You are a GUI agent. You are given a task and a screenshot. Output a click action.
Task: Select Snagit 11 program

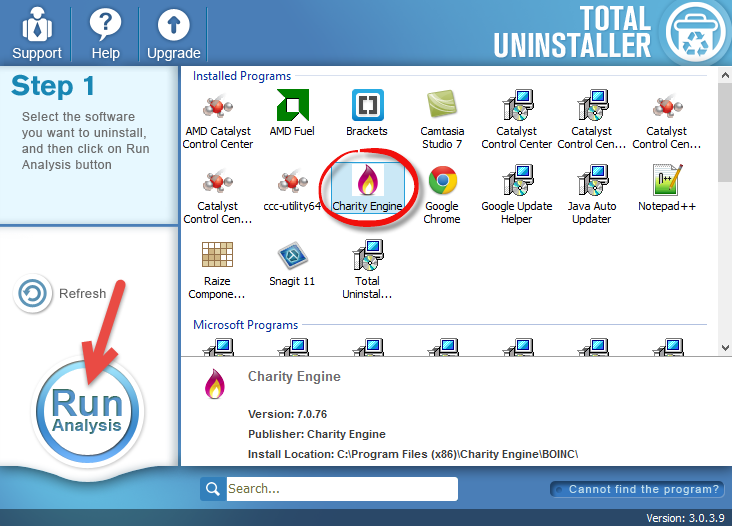pyautogui.click(x=292, y=264)
